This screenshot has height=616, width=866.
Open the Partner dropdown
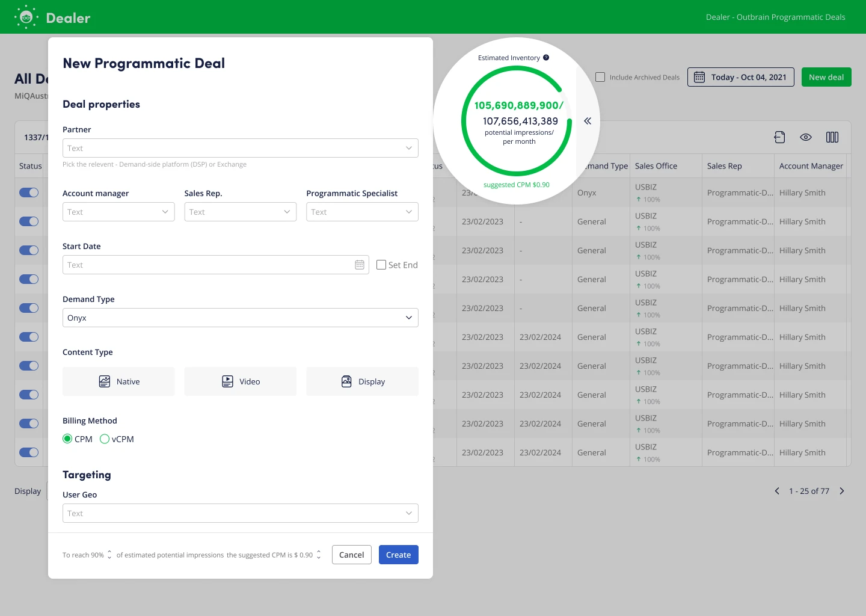coord(240,148)
